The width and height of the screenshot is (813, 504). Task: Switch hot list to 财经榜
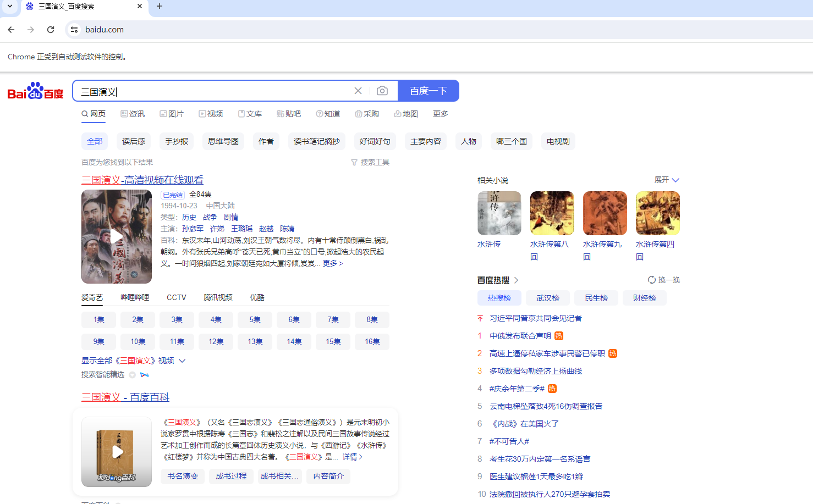point(645,298)
